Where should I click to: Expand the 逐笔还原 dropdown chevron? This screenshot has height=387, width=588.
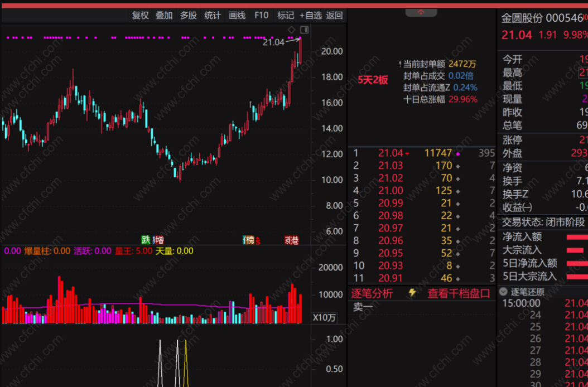click(504, 292)
